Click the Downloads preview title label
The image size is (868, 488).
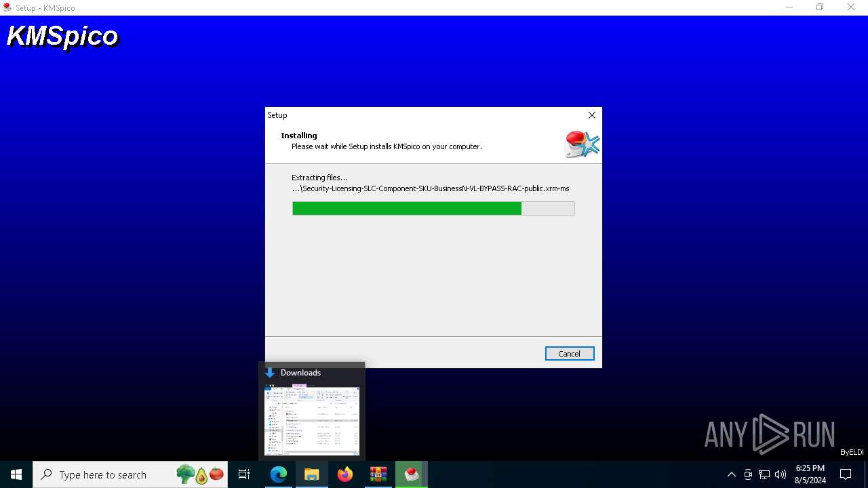click(x=300, y=373)
